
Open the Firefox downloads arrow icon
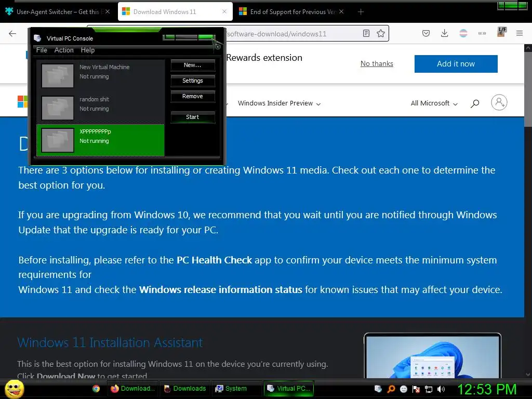[x=445, y=33]
